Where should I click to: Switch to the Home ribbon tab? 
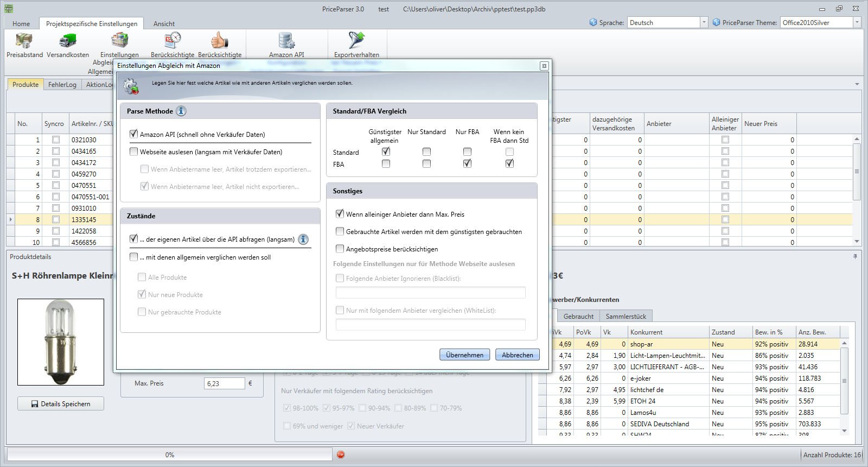click(x=21, y=23)
